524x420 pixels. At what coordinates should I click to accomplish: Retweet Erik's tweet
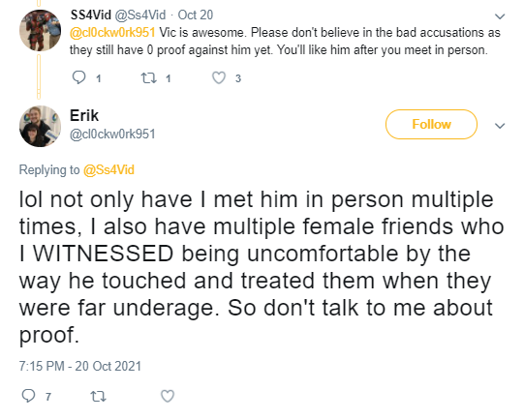click(x=98, y=397)
